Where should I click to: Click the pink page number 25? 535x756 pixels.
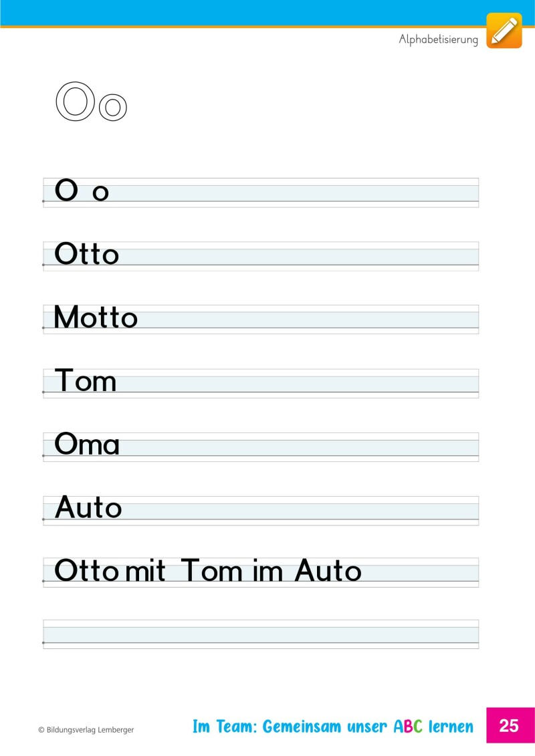coord(509,725)
